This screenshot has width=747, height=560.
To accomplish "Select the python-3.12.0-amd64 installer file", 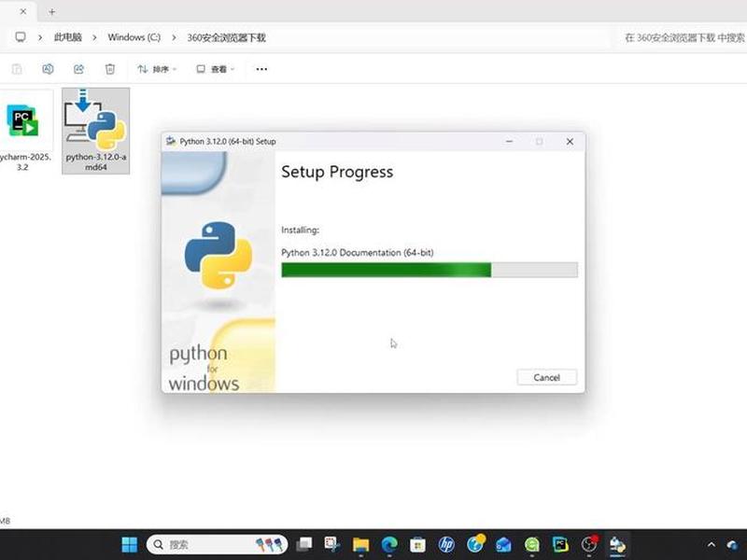I will [x=96, y=131].
